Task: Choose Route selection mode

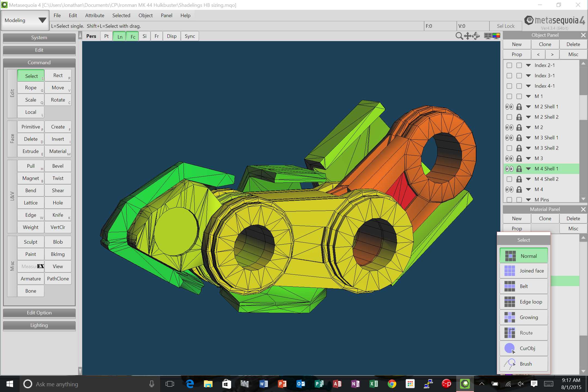Action: coord(524,333)
